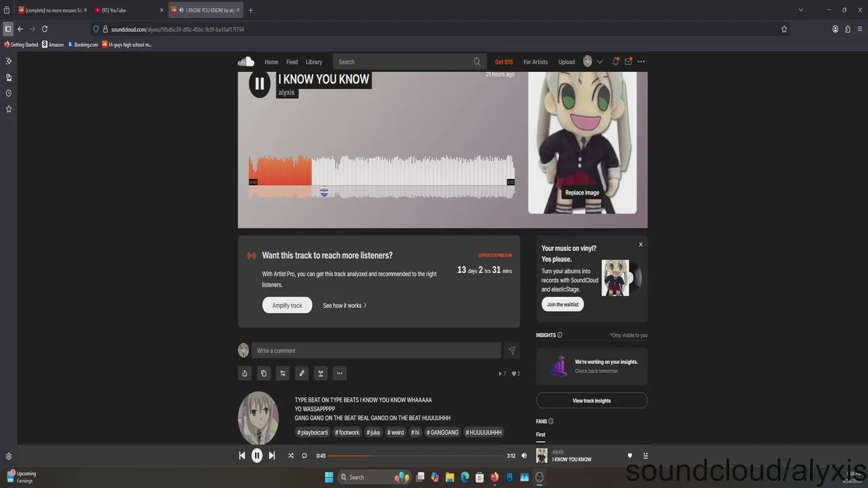This screenshot has height=488, width=868.
Task: Click the Edit pencil icon
Action: click(302, 373)
